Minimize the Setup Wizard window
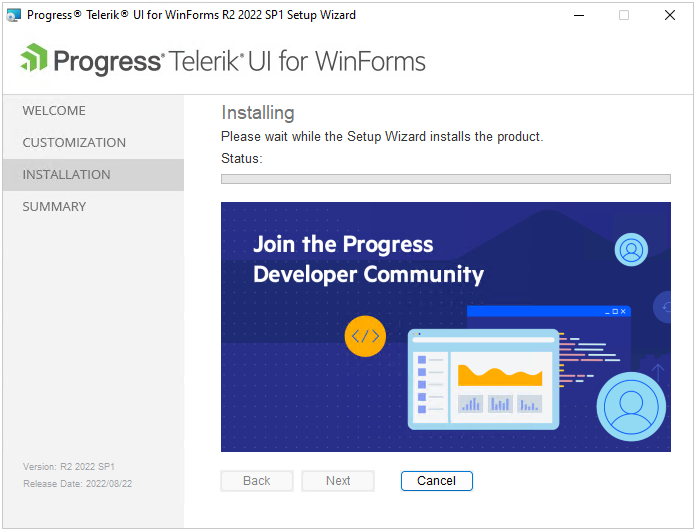The width and height of the screenshot is (697, 532). [x=578, y=15]
